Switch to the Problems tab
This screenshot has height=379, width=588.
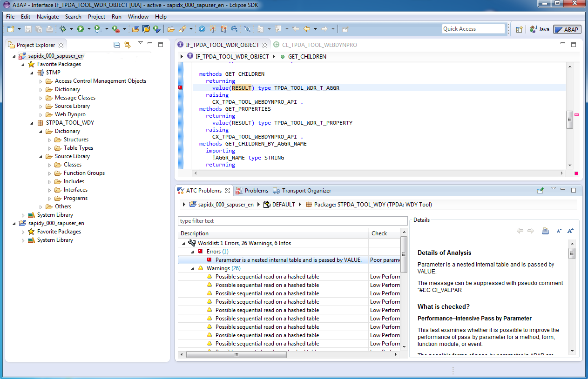click(x=252, y=190)
